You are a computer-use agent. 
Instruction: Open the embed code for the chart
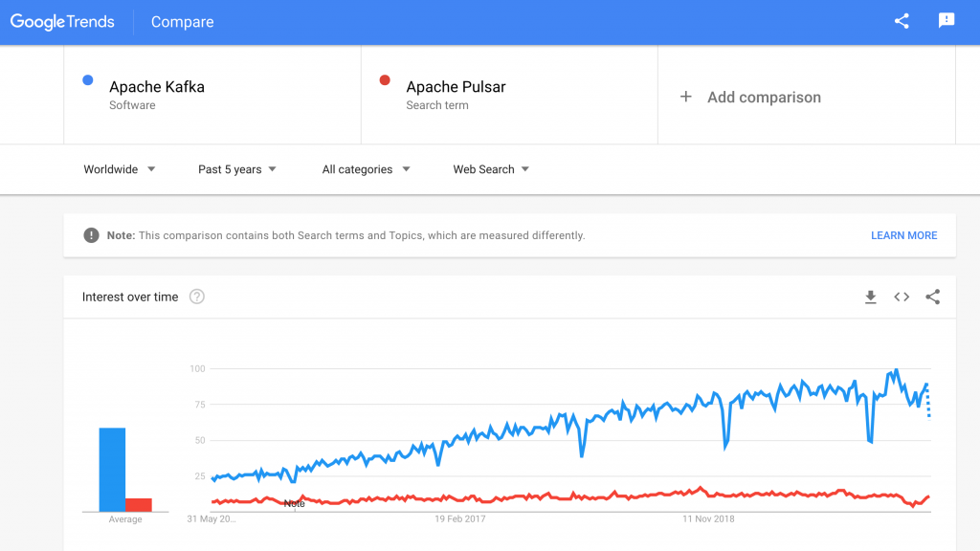point(901,298)
